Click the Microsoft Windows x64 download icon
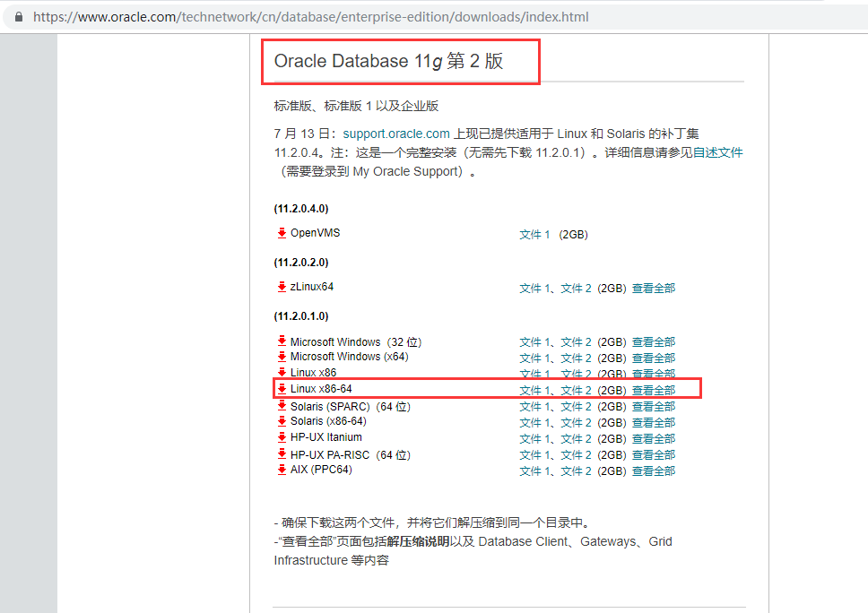This screenshot has width=868, height=613. (282, 358)
